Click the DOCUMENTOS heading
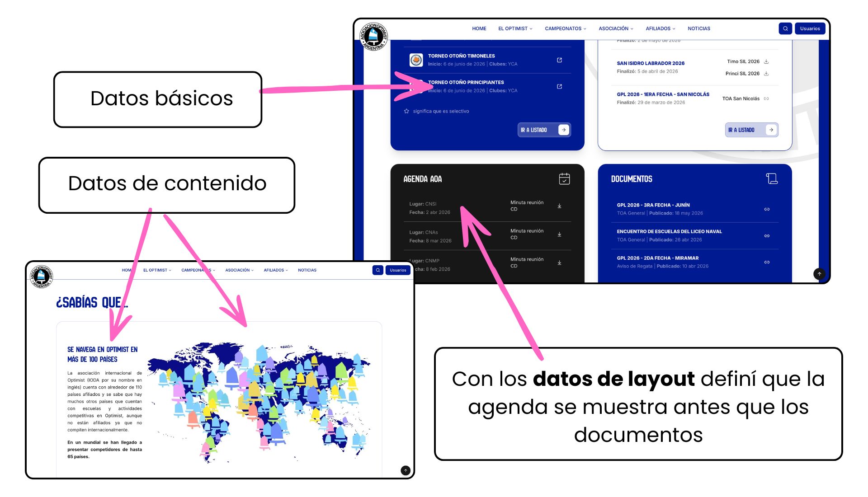Image resolution: width=868 pixels, height=497 pixels. pyautogui.click(x=631, y=179)
